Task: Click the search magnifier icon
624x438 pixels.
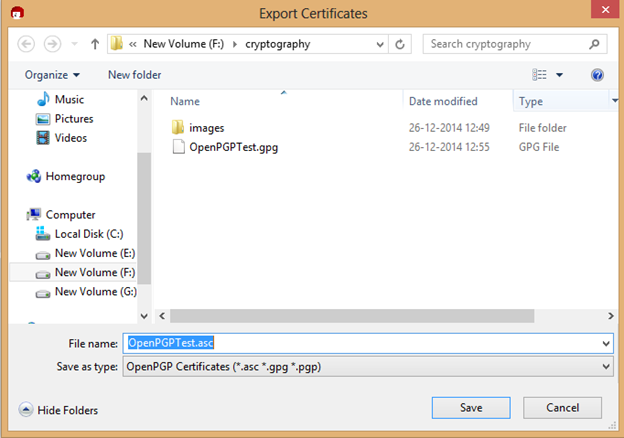Action: (x=594, y=44)
